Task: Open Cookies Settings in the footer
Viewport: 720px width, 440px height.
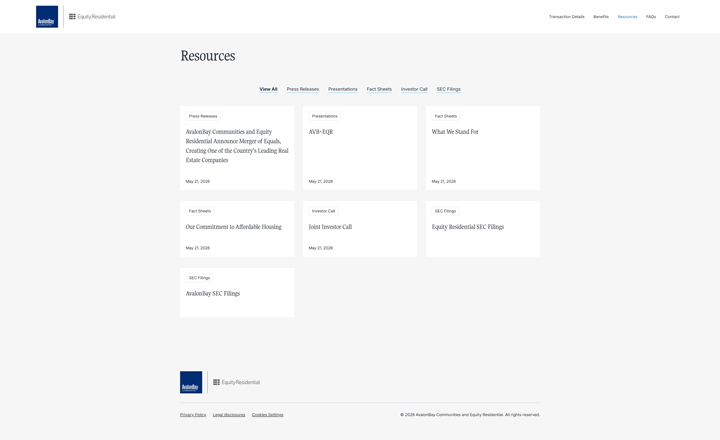Action: 268,415
